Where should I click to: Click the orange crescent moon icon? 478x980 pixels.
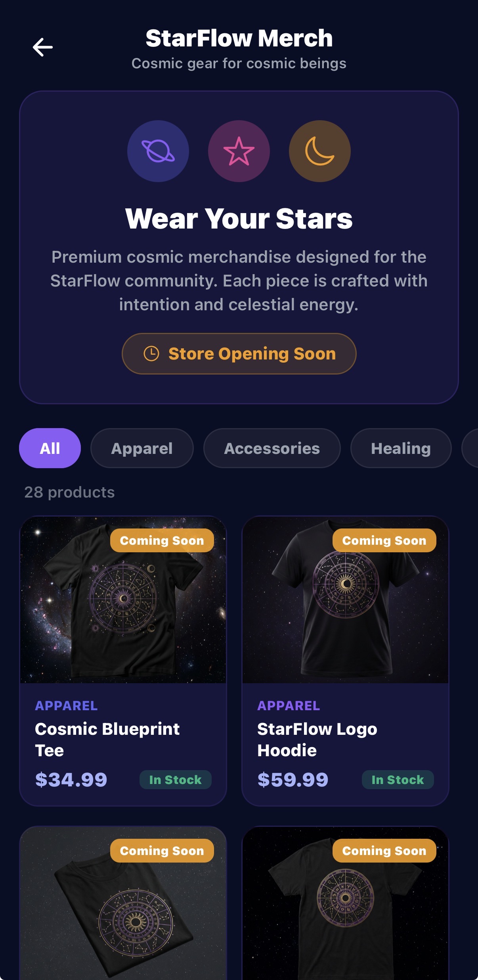319,151
